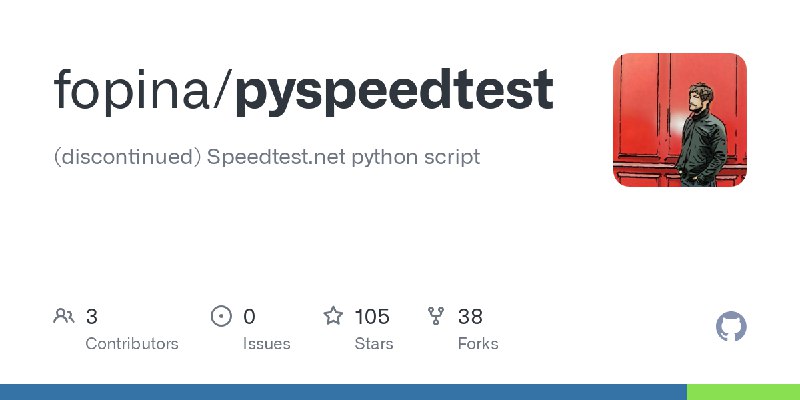800x400 pixels.
Task: Click the Stars star icon
Action: point(333,316)
